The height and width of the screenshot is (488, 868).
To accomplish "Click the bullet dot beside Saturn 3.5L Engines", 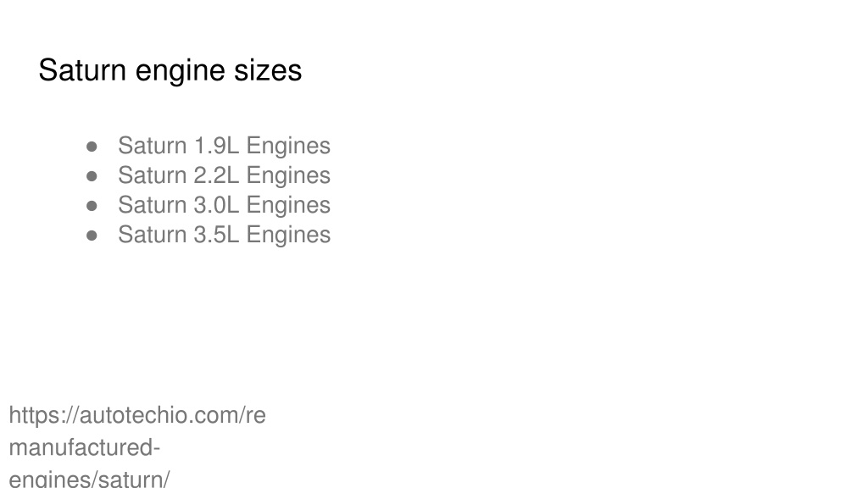I will tap(92, 236).
